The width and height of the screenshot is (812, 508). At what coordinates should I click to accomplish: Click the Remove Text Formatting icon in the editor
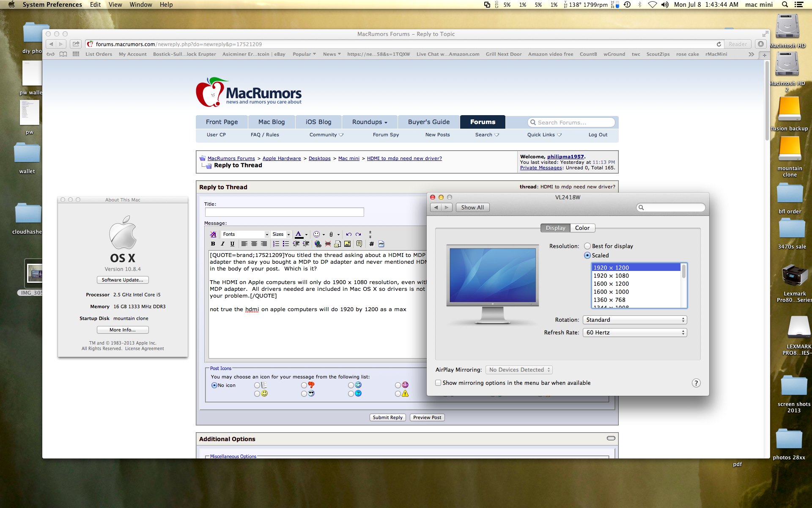[x=213, y=234]
